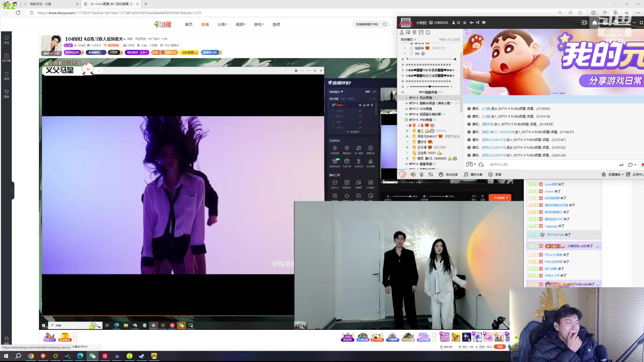
Task: Click the 鱼吧 nav item
Action: (276, 24)
